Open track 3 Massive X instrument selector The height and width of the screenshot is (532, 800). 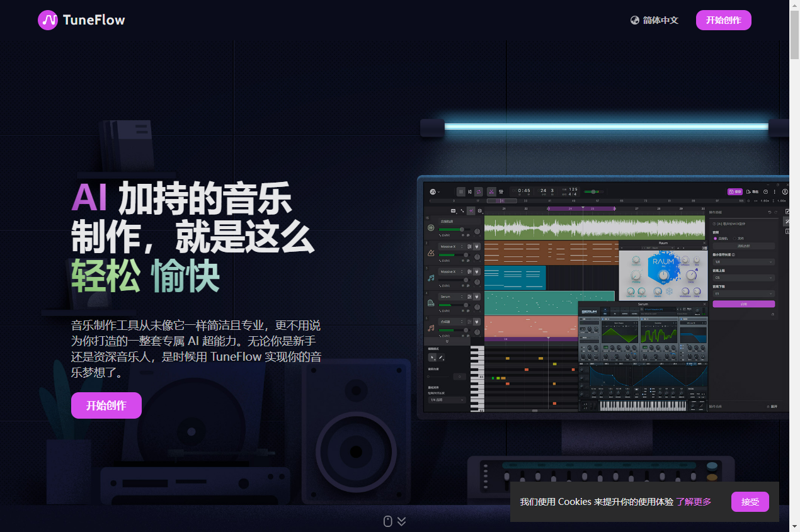451,271
